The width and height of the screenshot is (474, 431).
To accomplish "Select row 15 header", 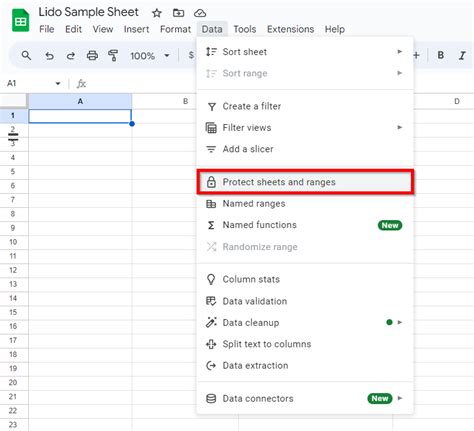I will click(13, 312).
